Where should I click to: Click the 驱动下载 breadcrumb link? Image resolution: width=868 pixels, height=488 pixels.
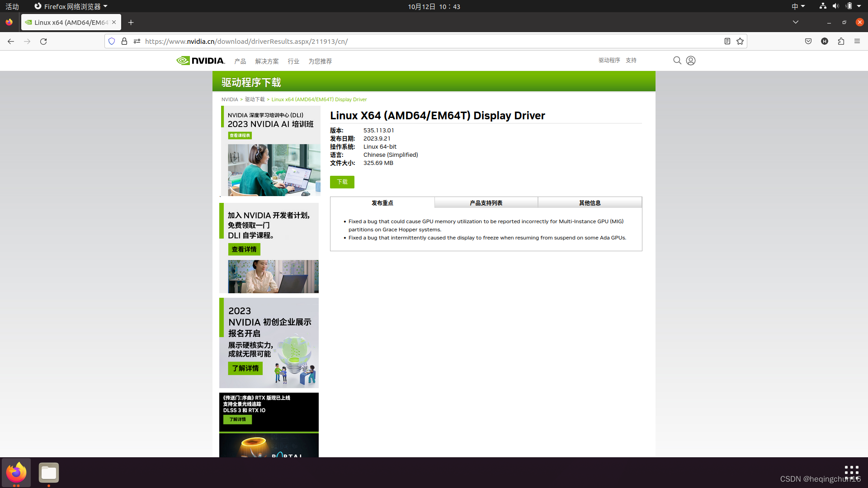(x=255, y=99)
